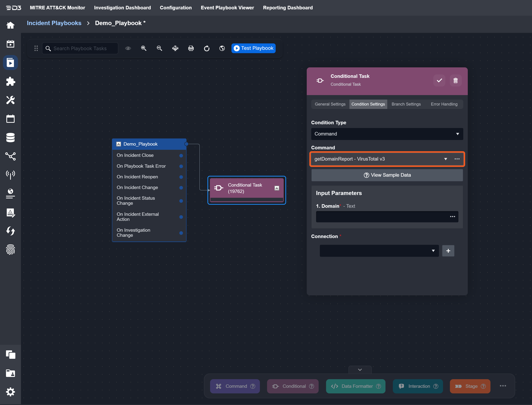Open the fingerprint icon in sidebar
The width and height of the screenshot is (532, 405).
pyautogui.click(x=10, y=249)
